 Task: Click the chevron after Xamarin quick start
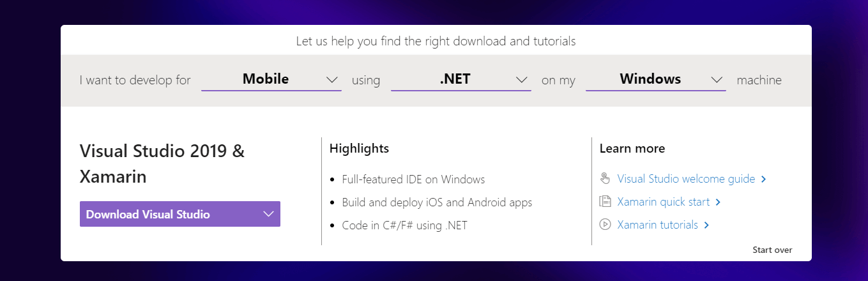[718, 202]
